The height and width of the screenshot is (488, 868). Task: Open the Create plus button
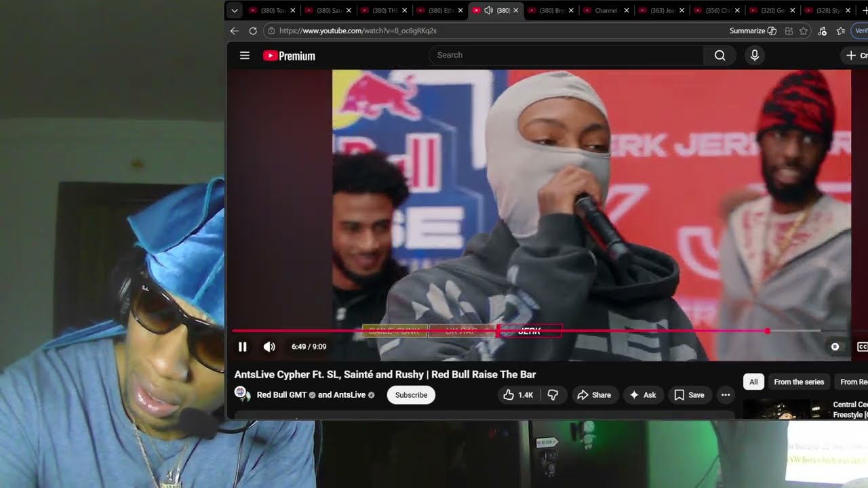(855, 56)
